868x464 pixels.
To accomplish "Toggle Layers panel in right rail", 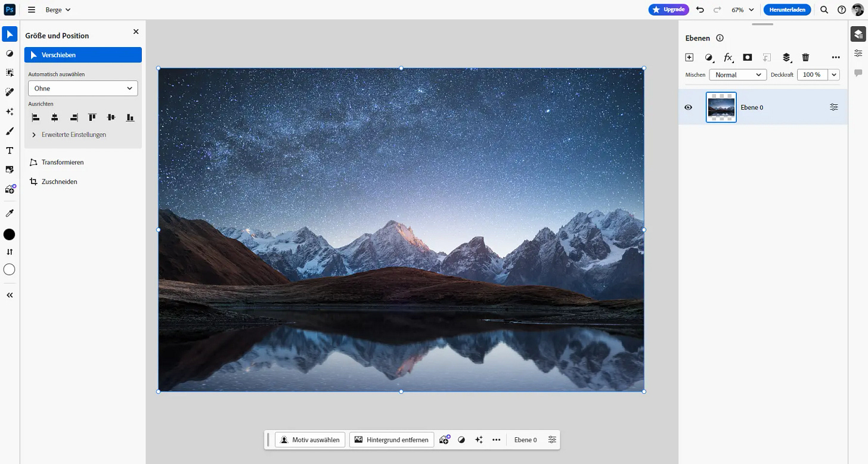I will (x=858, y=35).
